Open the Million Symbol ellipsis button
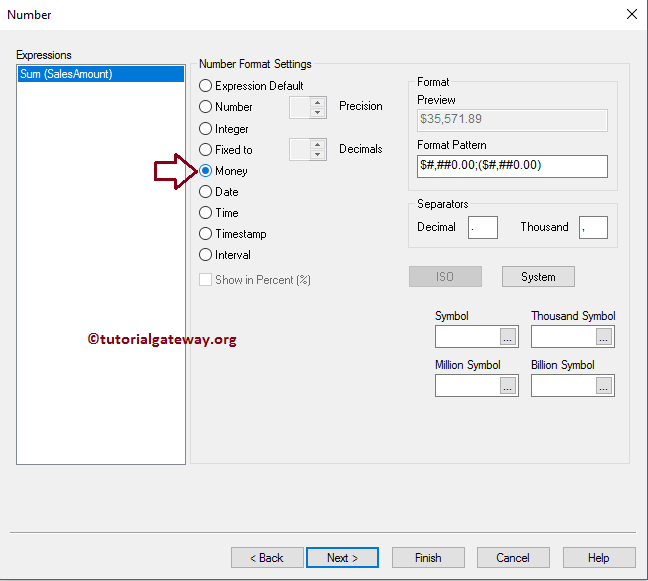The height and width of the screenshot is (581, 648). [508, 386]
